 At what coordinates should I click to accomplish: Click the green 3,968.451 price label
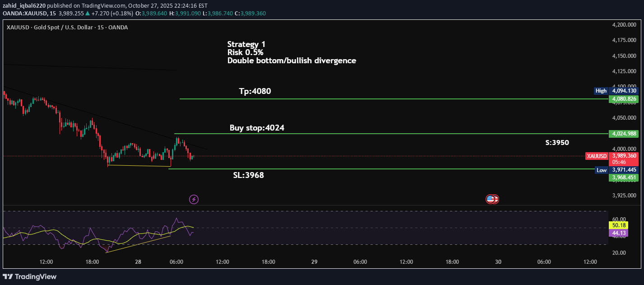pos(623,178)
